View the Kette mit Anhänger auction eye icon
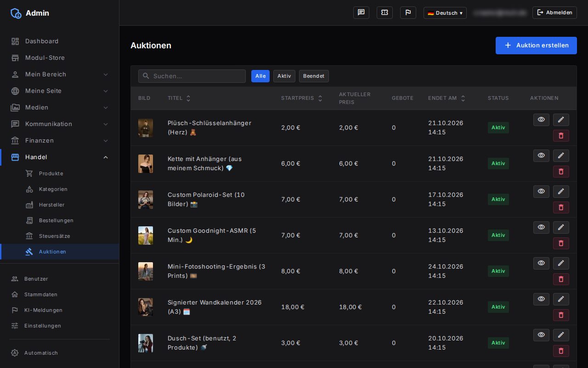The image size is (588, 368). point(541,155)
